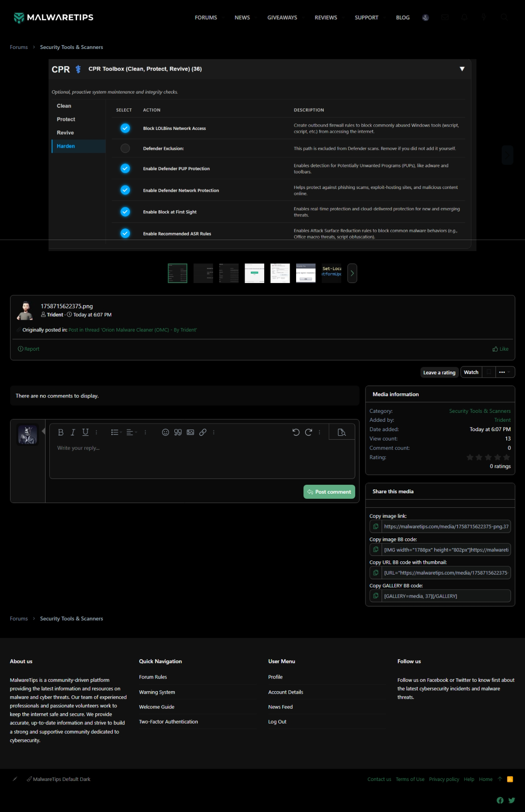This screenshot has height=812, width=525.
Task: Insert a smiley emoji
Action: point(165,432)
